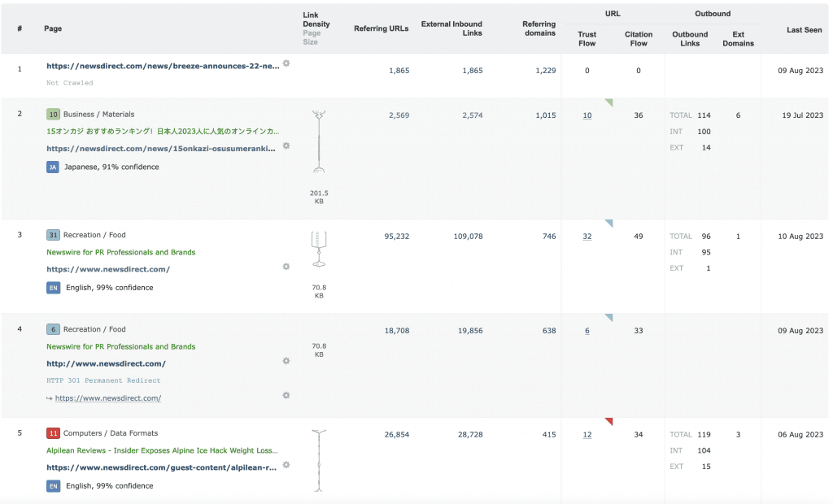The image size is (833, 504).
Task: Click Referring URLs value 18,708
Action: click(x=397, y=331)
